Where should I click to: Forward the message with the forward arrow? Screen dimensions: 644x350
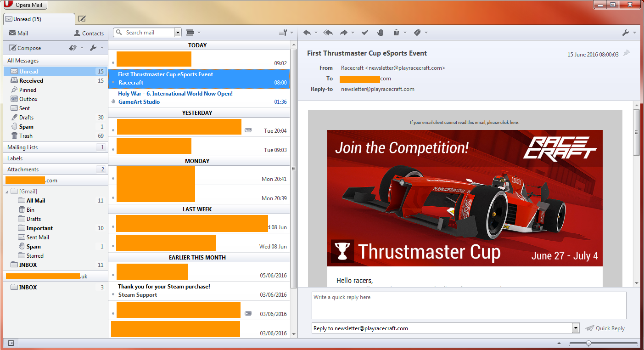[x=344, y=33]
